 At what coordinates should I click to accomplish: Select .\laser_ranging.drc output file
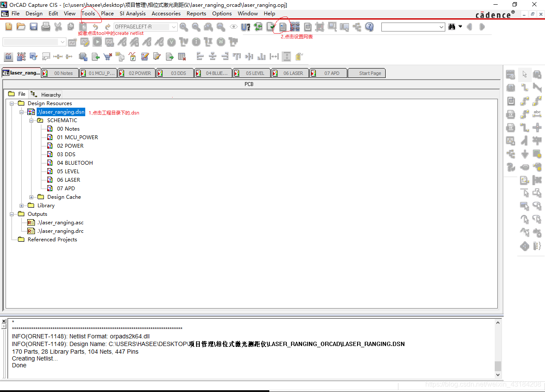click(x=60, y=231)
